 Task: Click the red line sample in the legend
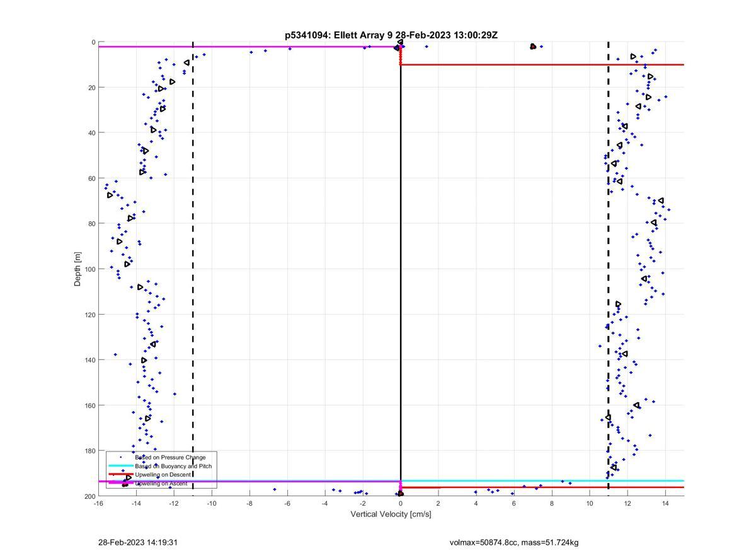pyautogui.click(x=120, y=474)
